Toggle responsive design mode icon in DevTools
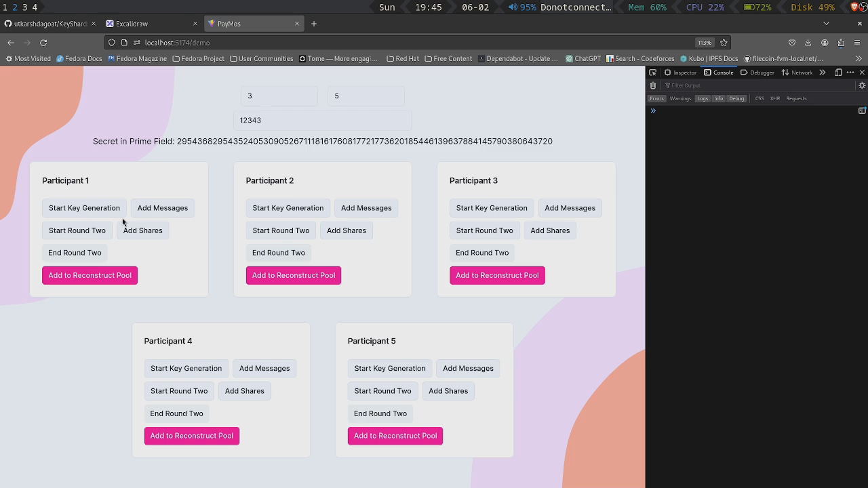Viewport: 868px width, 488px height. (x=838, y=73)
